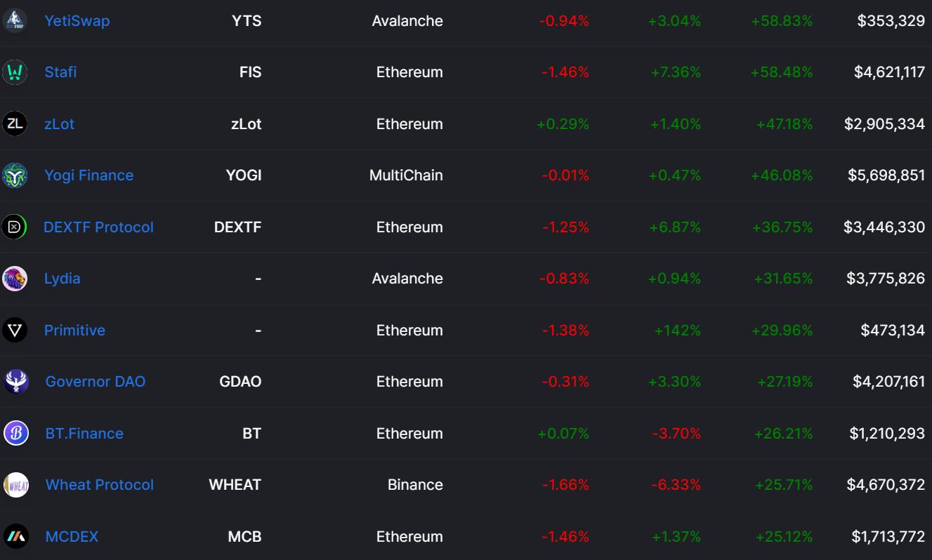Click the MCDEX logo icon
Image resolution: width=932 pixels, height=560 pixels.
(x=16, y=537)
